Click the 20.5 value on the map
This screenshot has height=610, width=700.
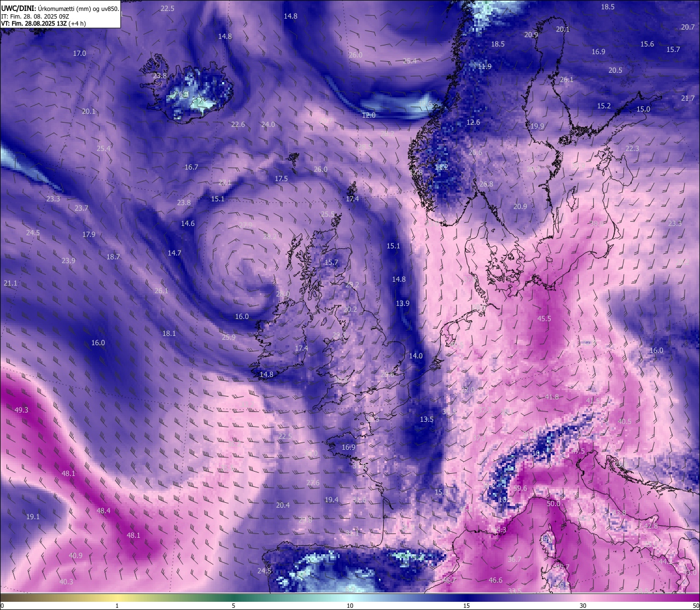(615, 70)
